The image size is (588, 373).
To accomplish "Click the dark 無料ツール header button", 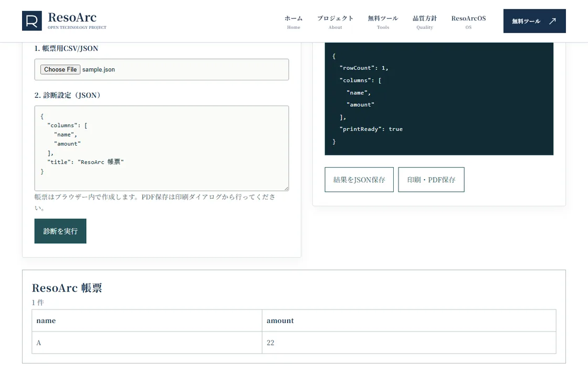I will click(534, 21).
